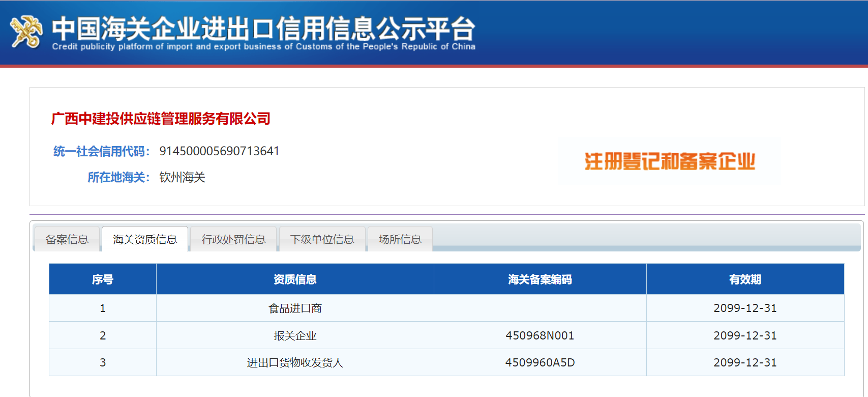
Task: Click the 报关企业 cell
Action: coord(295,335)
